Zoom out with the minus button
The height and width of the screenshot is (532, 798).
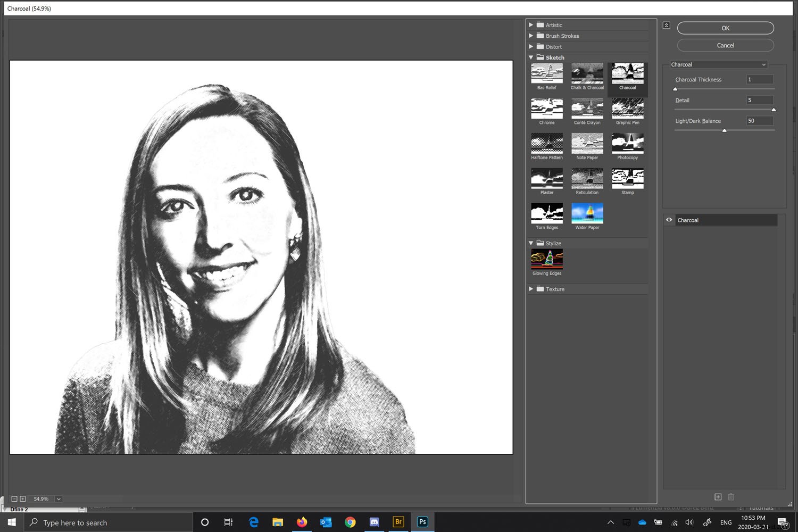coord(15,498)
